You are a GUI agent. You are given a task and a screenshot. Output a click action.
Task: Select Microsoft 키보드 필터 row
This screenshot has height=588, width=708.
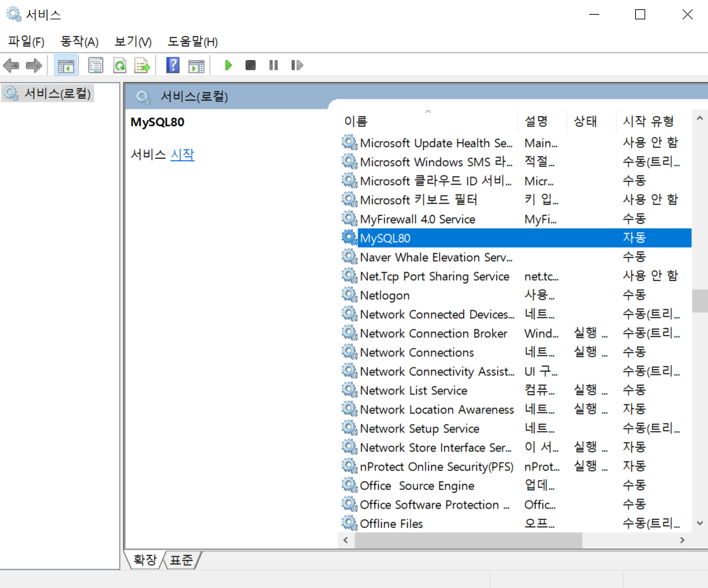(516, 200)
